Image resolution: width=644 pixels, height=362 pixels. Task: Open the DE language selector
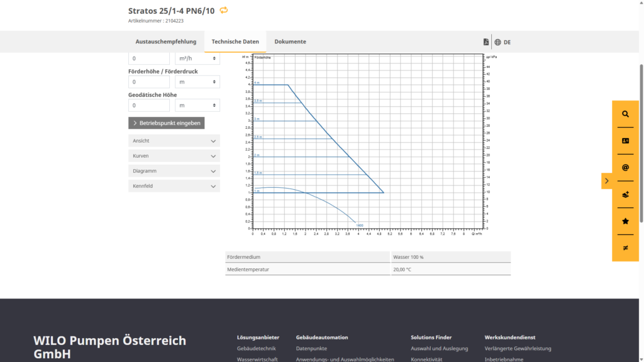pos(502,42)
